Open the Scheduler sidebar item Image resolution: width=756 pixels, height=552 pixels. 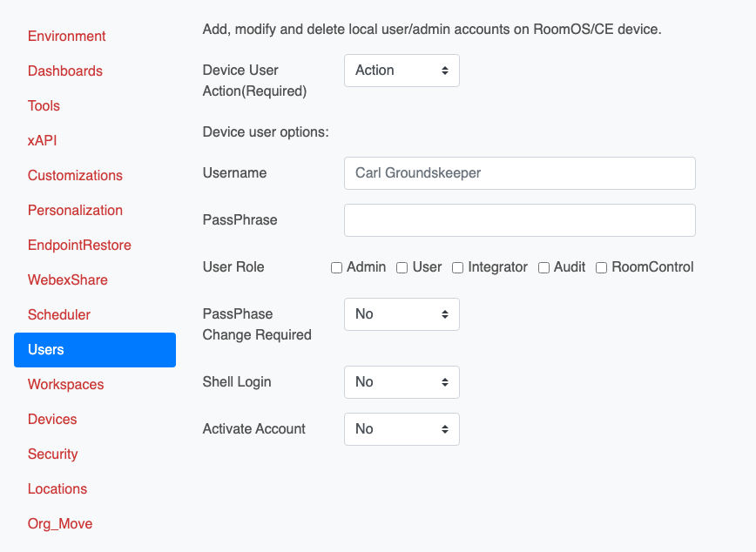tap(59, 315)
